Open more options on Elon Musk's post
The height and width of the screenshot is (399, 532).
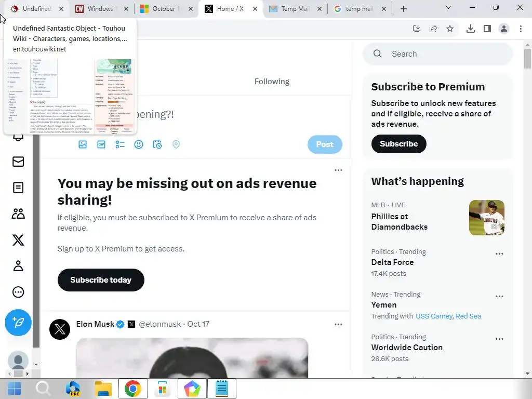(x=338, y=324)
